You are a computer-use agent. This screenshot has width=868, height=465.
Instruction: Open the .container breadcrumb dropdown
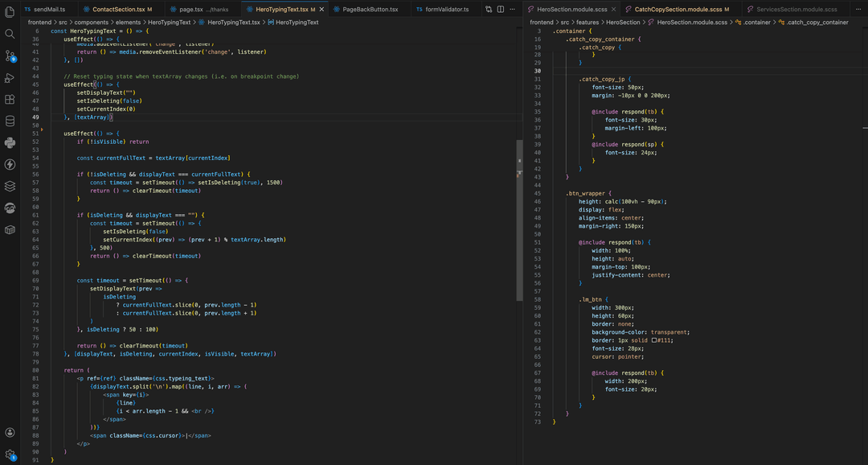coord(756,22)
